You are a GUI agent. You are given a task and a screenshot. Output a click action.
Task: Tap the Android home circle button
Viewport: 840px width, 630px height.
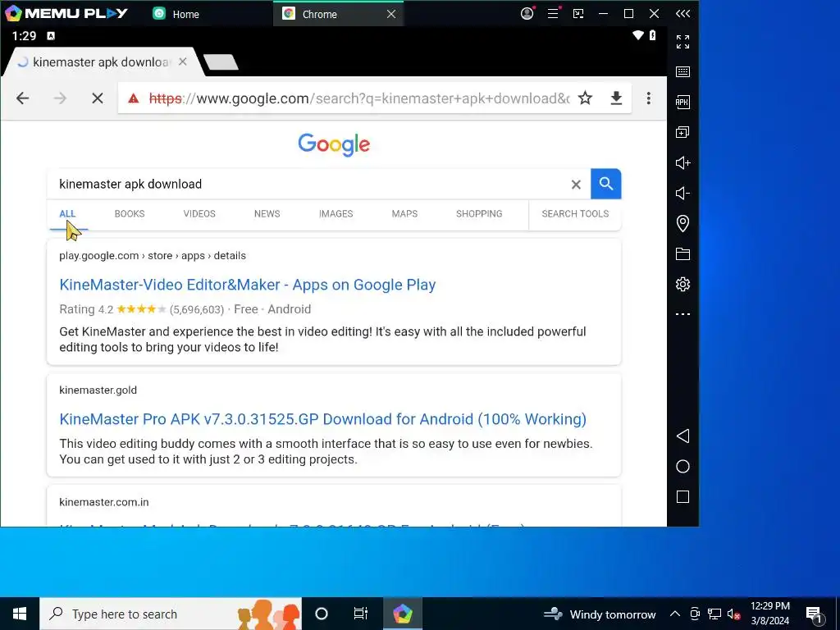(x=682, y=467)
